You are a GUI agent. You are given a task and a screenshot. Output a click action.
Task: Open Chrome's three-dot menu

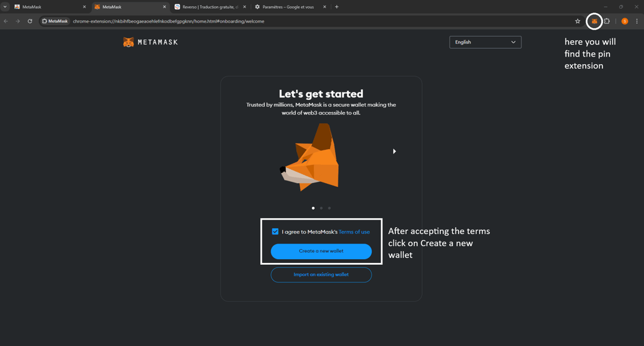pyautogui.click(x=637, y=21)
